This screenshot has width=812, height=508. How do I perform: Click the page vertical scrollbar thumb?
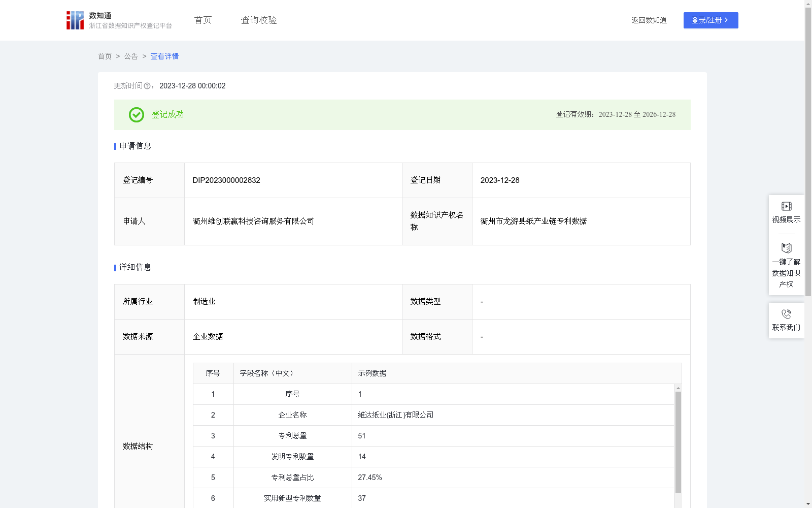click(x=808, y=151)
